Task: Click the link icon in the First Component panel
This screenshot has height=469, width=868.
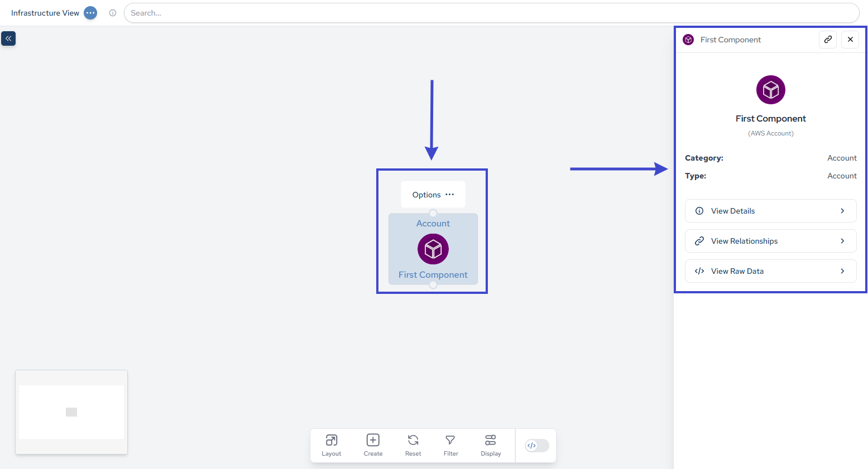Action: coord(828,40)
